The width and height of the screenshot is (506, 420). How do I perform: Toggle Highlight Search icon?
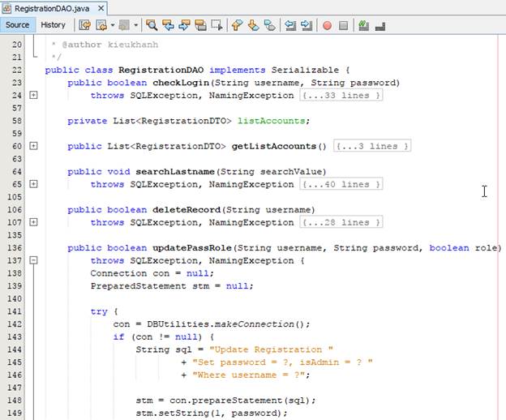coord(200,25)
